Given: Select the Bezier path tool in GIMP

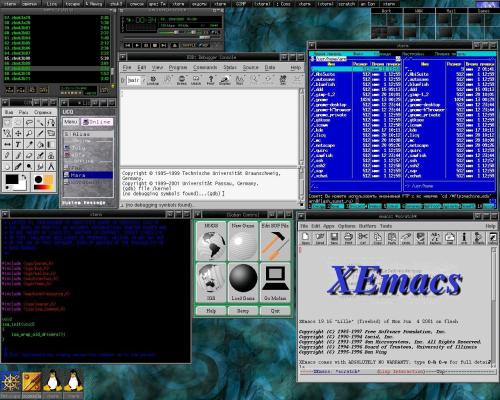Looking at the screenshot, I should (x=51, y=122).
